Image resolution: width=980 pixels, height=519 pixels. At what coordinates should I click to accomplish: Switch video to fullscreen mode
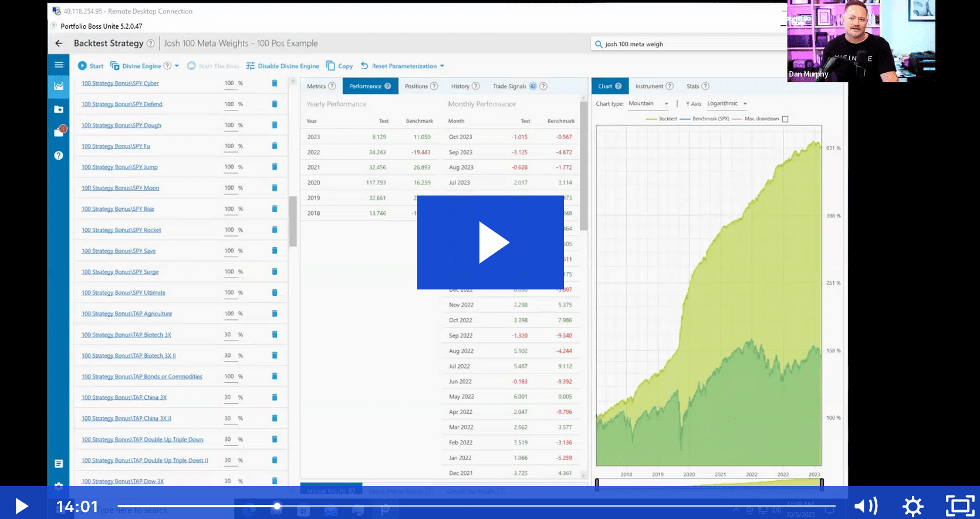[959, 506]
